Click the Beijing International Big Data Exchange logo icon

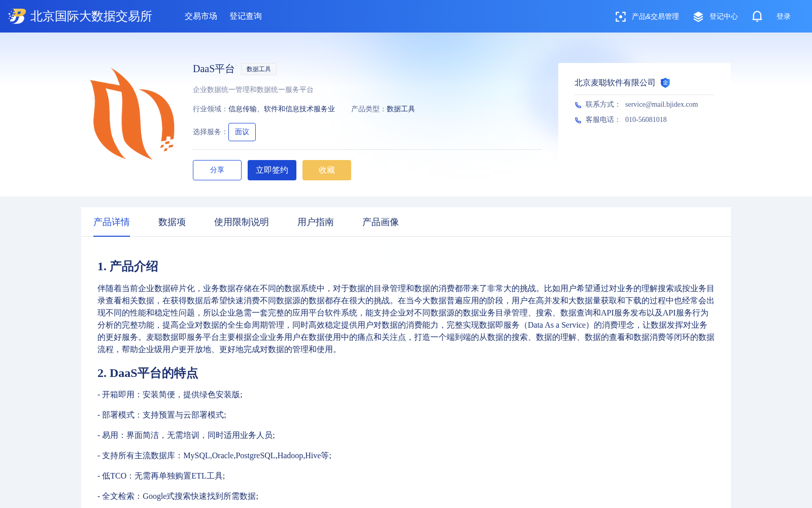point(17,16)
